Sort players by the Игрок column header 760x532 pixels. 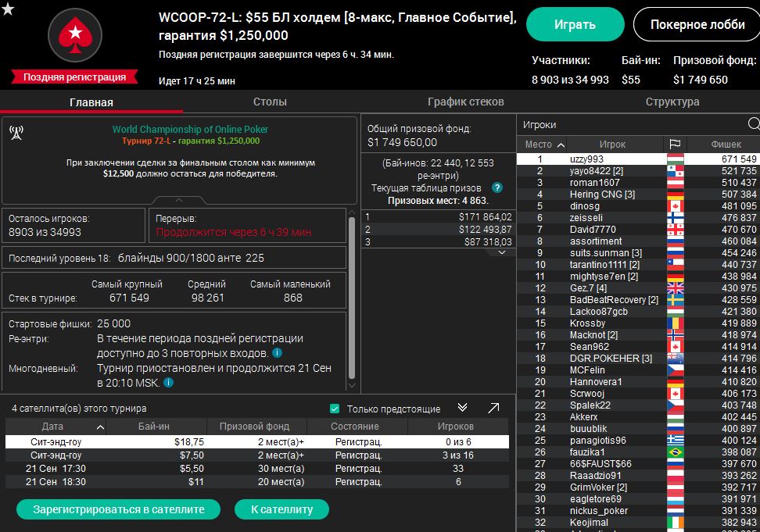point(615,145)
